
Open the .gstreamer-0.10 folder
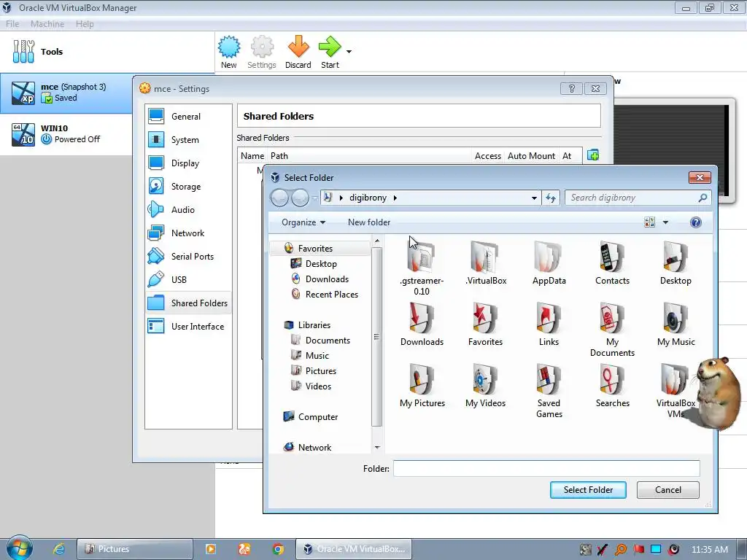pyautogui.click(x=422, y=268)
